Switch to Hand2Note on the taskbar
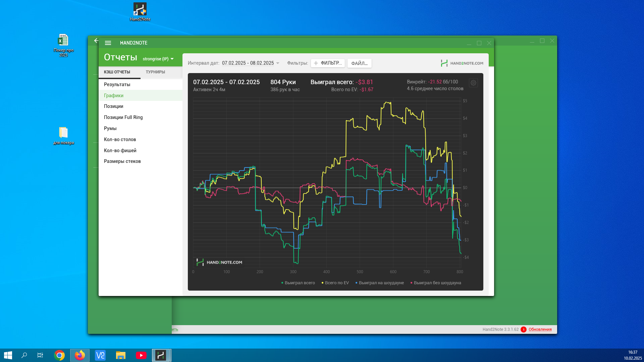Image resolution: width=644 pixels, height=362 pixels. point(161,355)
